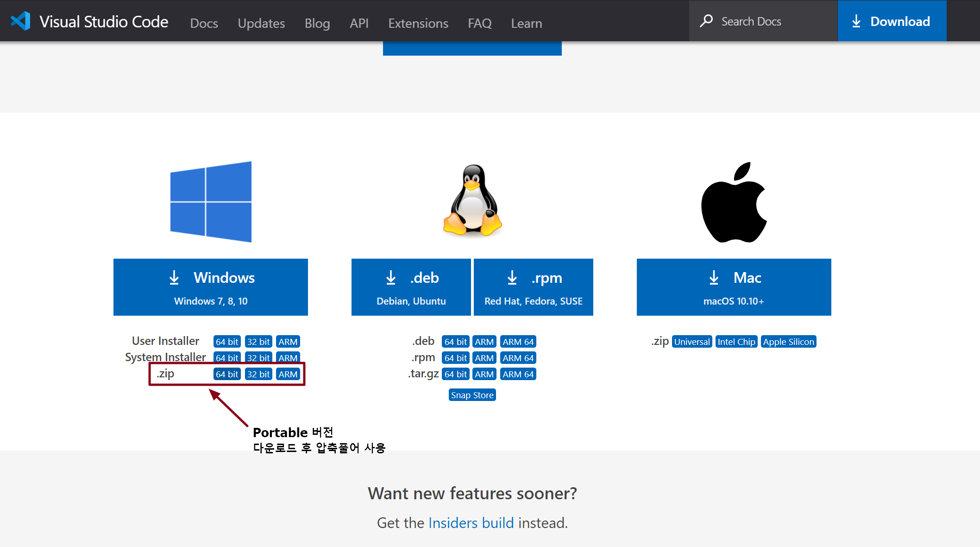Download Mac .zip for Apple Silicon

(788, 342)
